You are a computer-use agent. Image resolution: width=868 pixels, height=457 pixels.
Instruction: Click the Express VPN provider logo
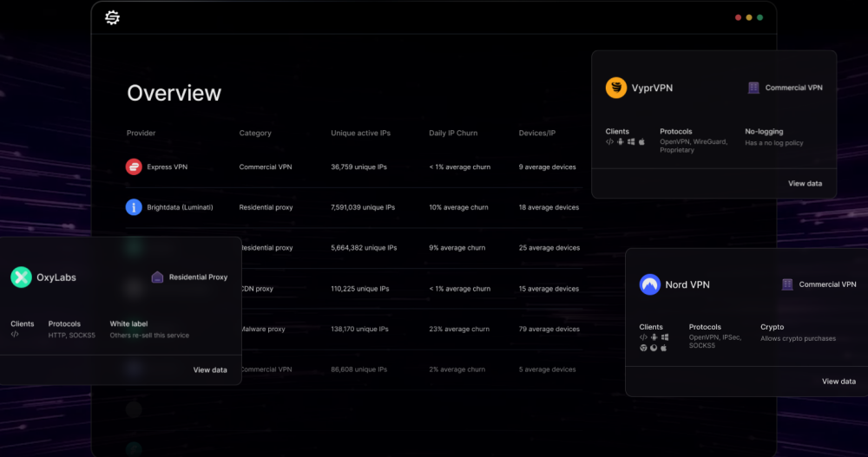134,166
